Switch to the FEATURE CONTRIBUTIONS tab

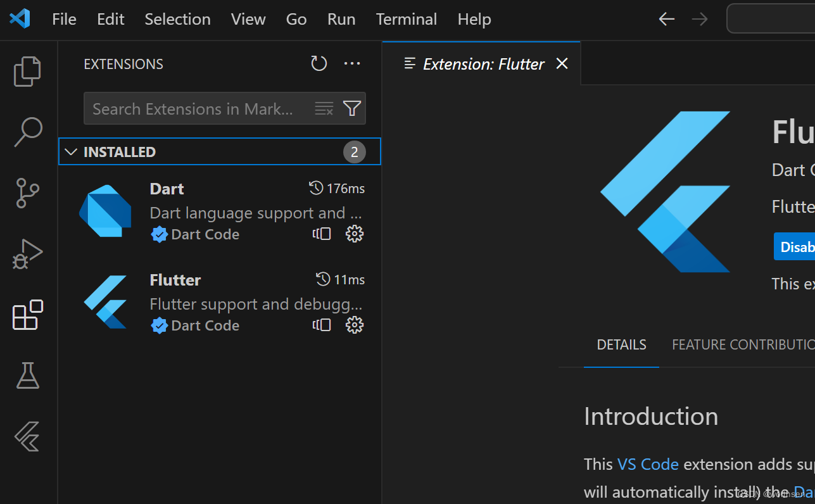point(743,345)
